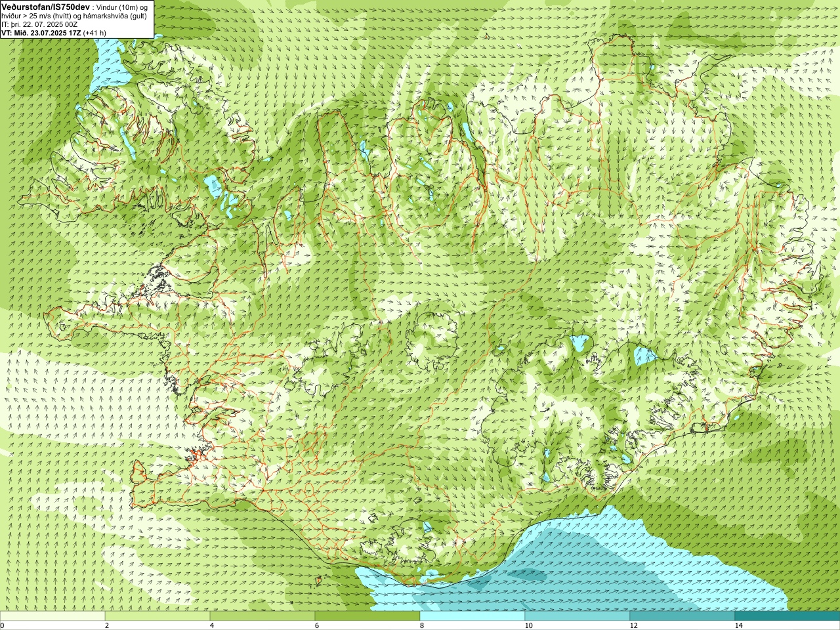This screenshot has width=840, height=630.
Task: Click the "hámarkshviða (gult)" text in header
Action: tap(116, 16)
